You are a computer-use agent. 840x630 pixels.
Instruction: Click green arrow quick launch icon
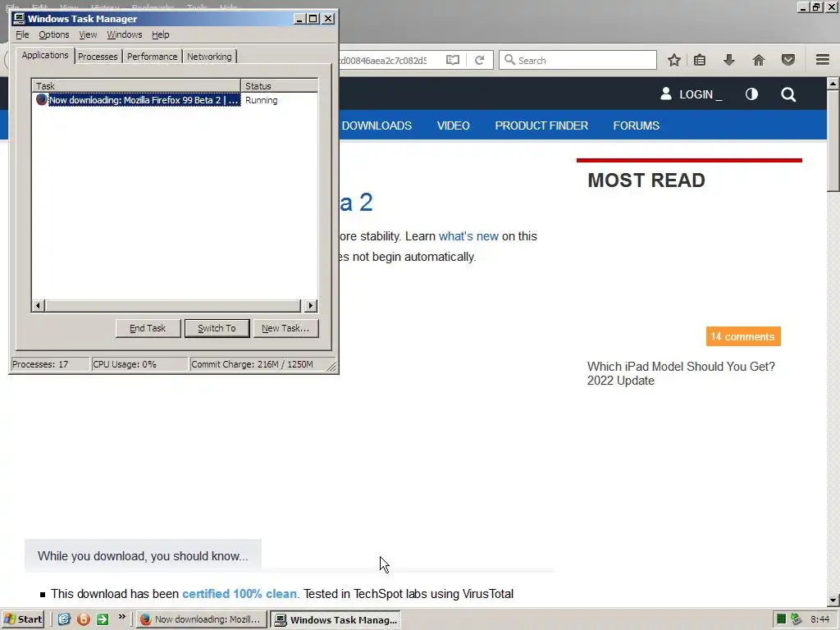pyautogui.click(x=103, y=619)
